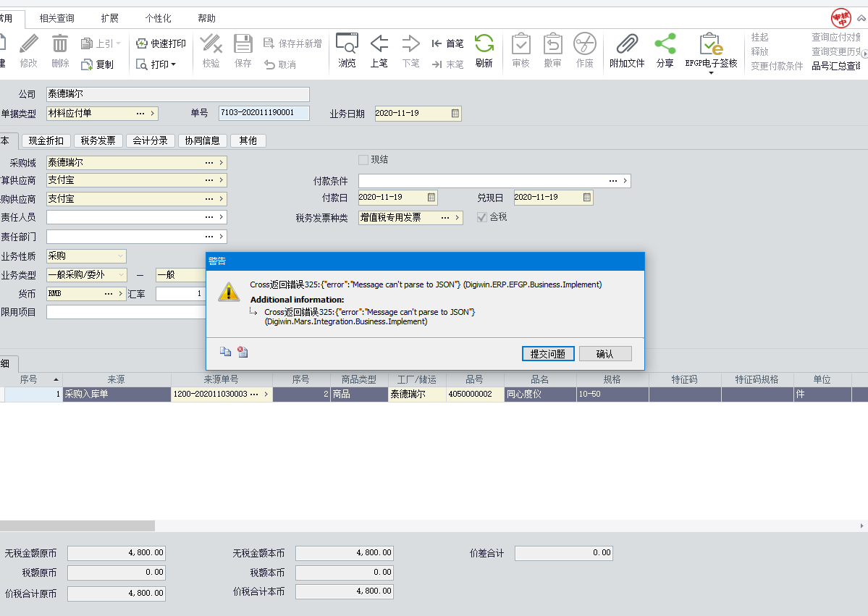The height and width of the screenshot is (616, 868).
Task: Click the 保存并新增 save-and-new icon
Action: (x=269, y=43)
